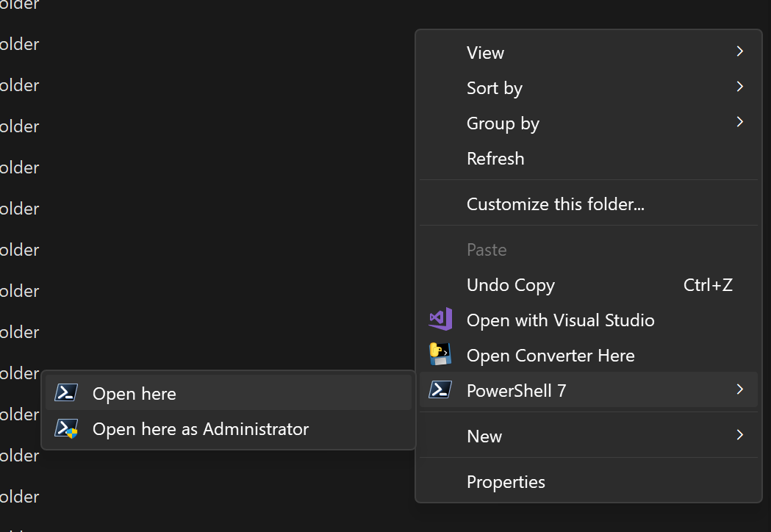
Task: Click the chevron on the PowerShell 7 row
Action: tap(740, 389)
